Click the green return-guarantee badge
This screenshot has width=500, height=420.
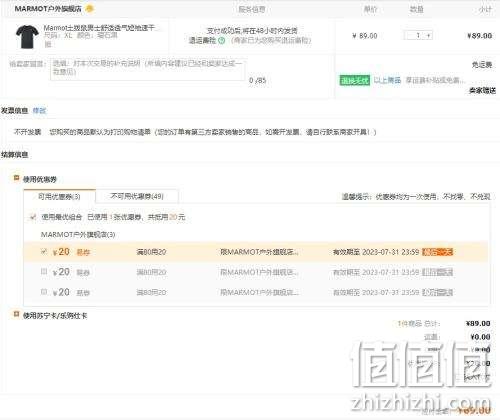click(x=355, y=80)
